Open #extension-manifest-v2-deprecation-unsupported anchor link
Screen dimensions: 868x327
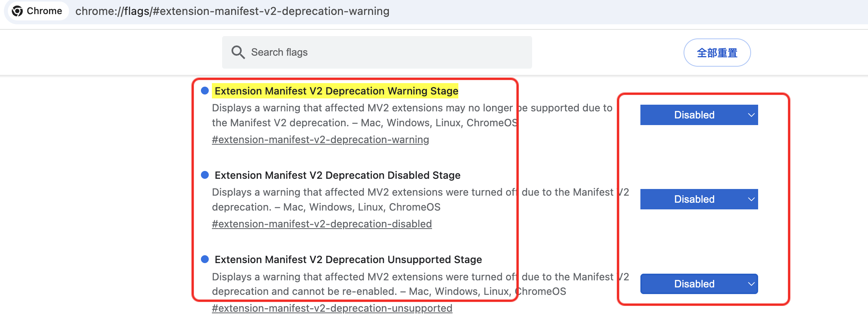[x=332, y=308]
